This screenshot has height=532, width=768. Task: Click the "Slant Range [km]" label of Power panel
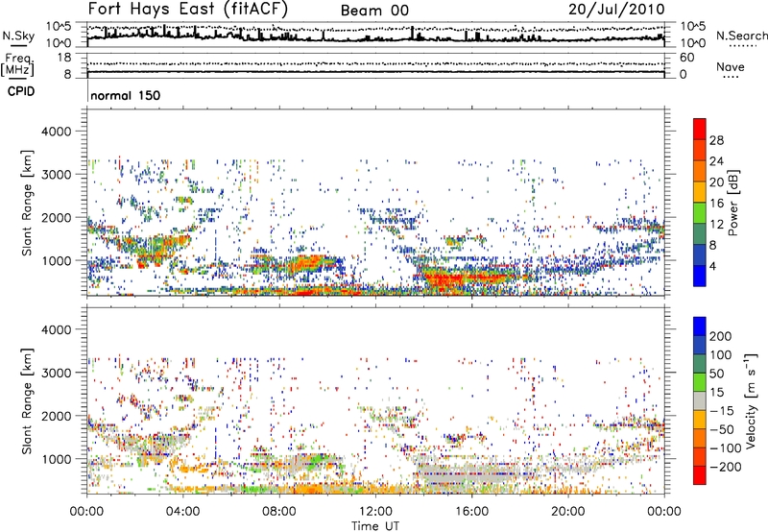(27, 203)
